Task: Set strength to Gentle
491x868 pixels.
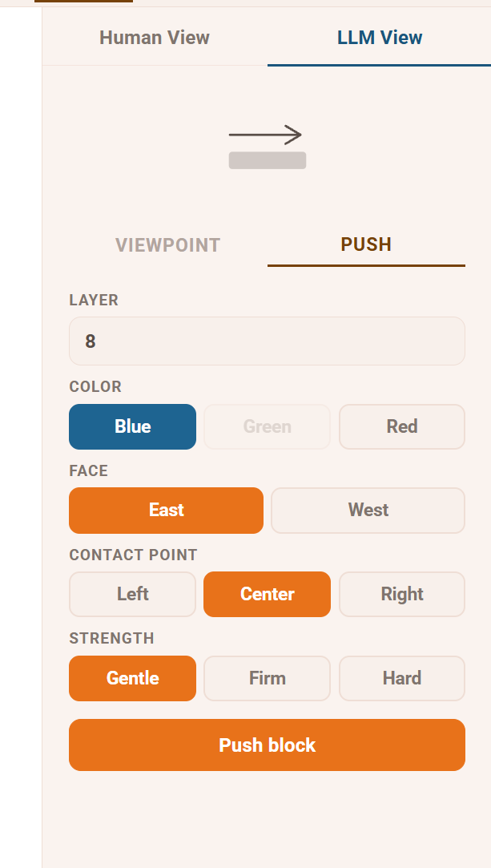Action: pyautogui.click(x=133, y=678)
